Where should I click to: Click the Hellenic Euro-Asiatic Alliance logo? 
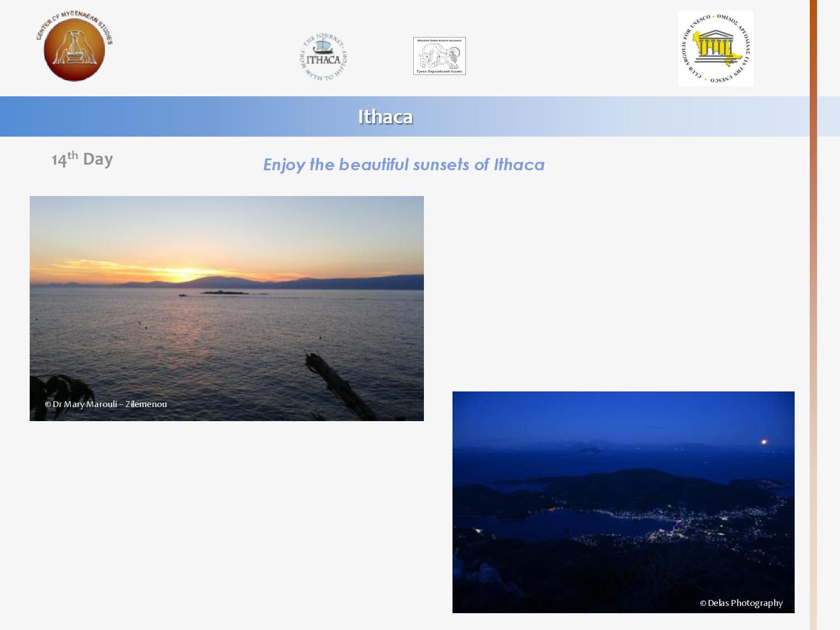click(x=439, y=56)
